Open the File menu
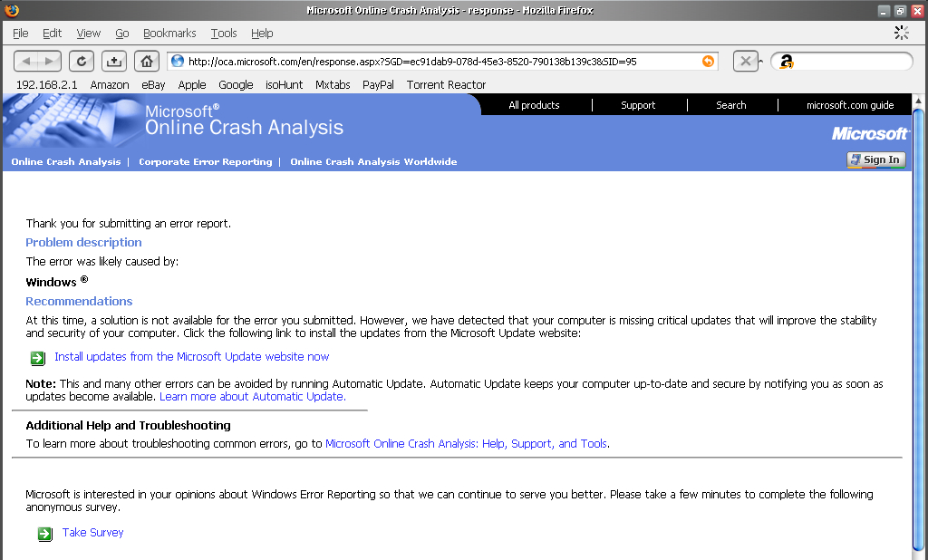Image resolution: width=928 pixels, height=560 pixels. [x=21, y=34]
